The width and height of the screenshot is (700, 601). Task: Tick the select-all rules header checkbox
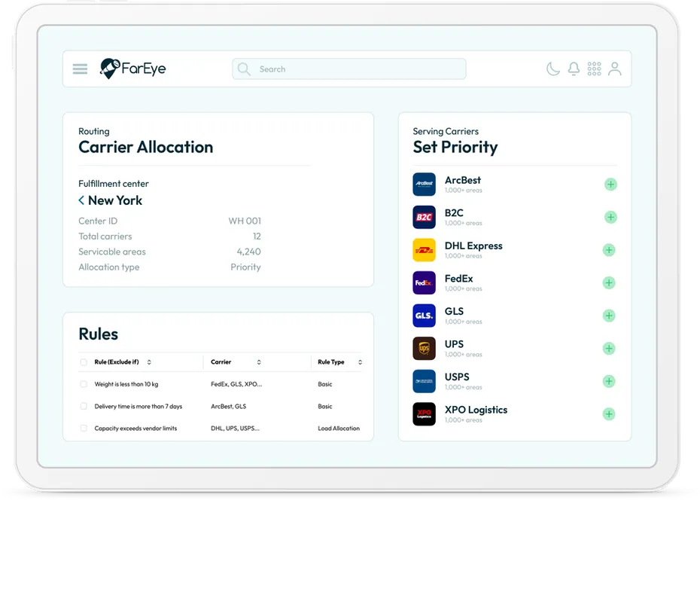click(x=84, y=362)
